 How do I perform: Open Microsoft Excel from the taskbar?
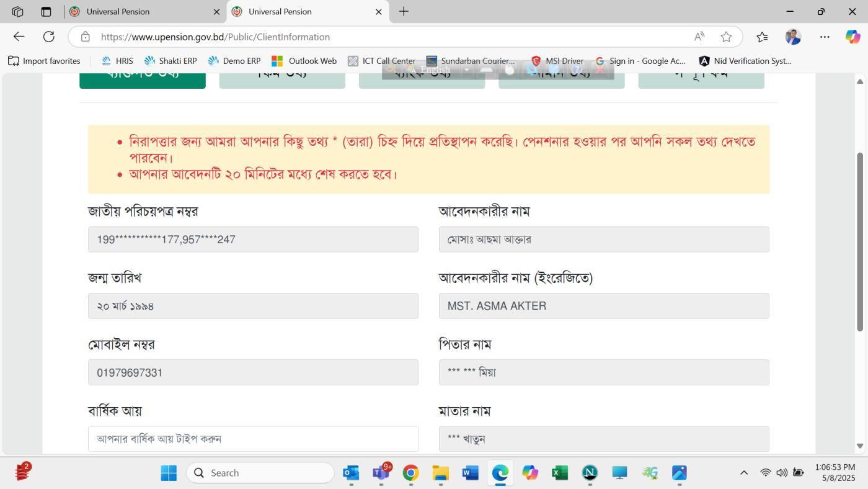tap(559, 473)
